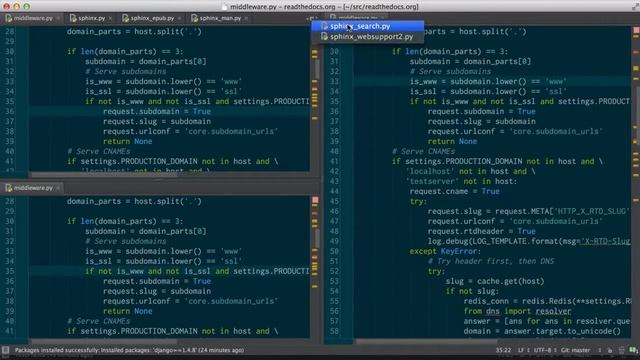640x360 pixels.
Task: Open the 35:22 cursor position indicator
Action: click(503, 350)
